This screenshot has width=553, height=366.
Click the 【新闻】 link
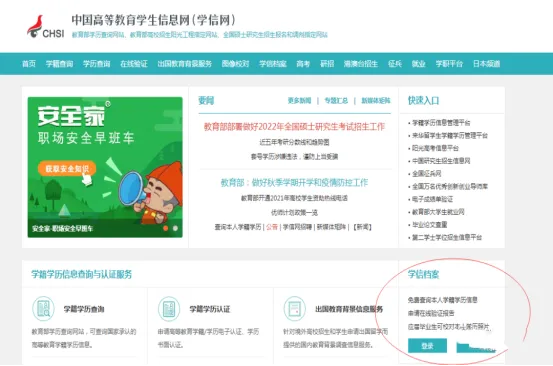click(363, 227)
